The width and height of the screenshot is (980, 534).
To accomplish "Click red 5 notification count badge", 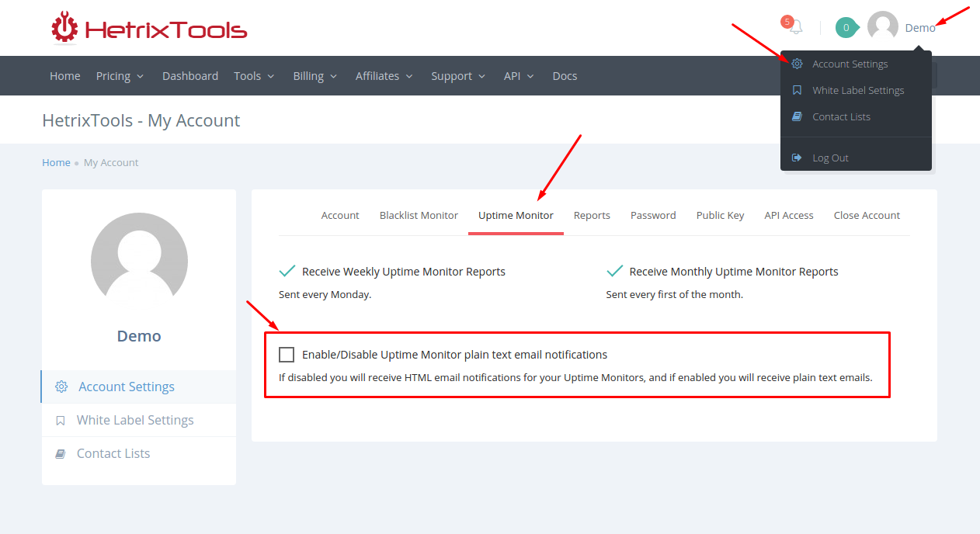I will (787, 22).
